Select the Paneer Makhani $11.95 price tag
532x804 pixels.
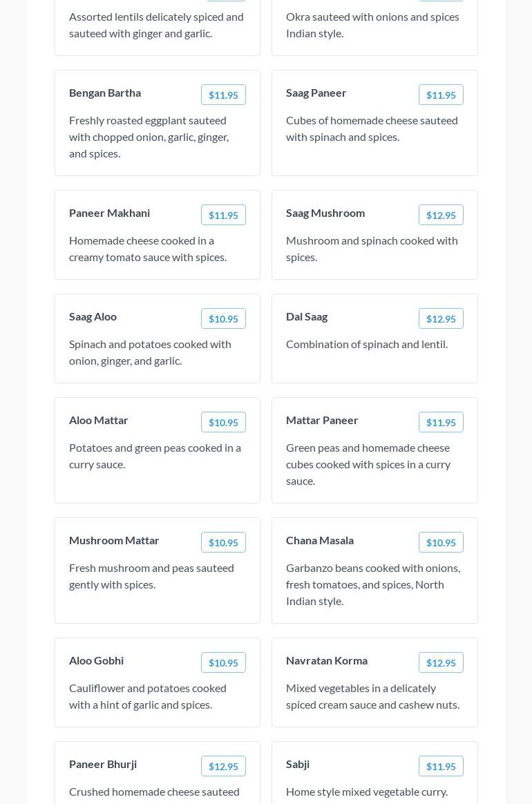coord(223,216)
